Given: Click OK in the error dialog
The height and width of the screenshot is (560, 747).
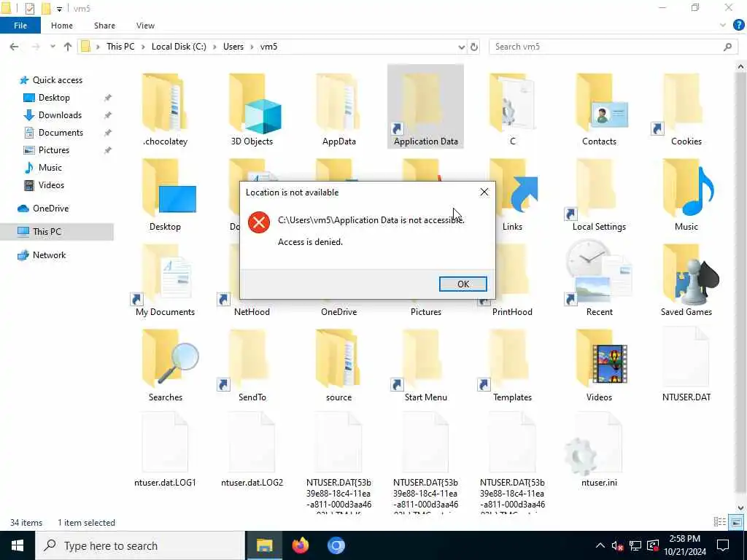Looking at the screenshot, I should click(462, 284).
